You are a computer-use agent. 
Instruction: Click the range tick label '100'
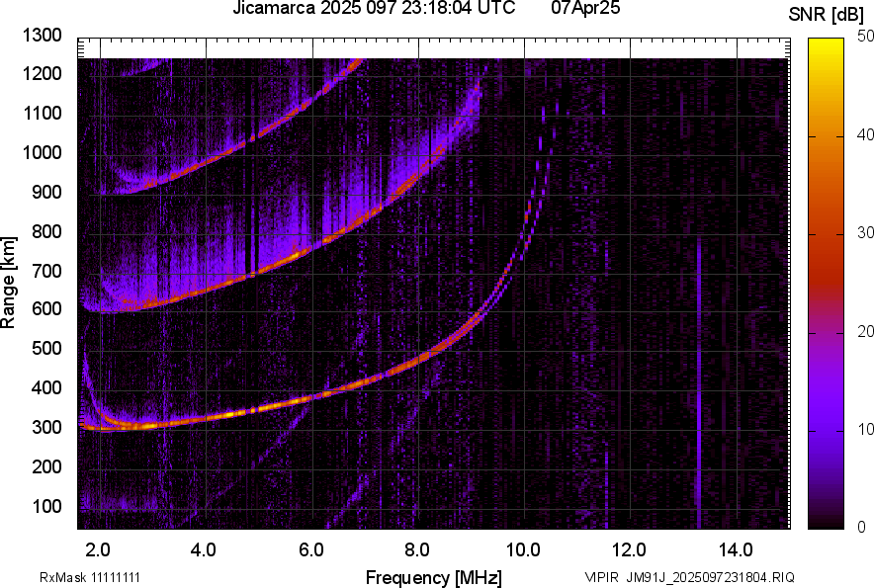click(x=46, y=506)
